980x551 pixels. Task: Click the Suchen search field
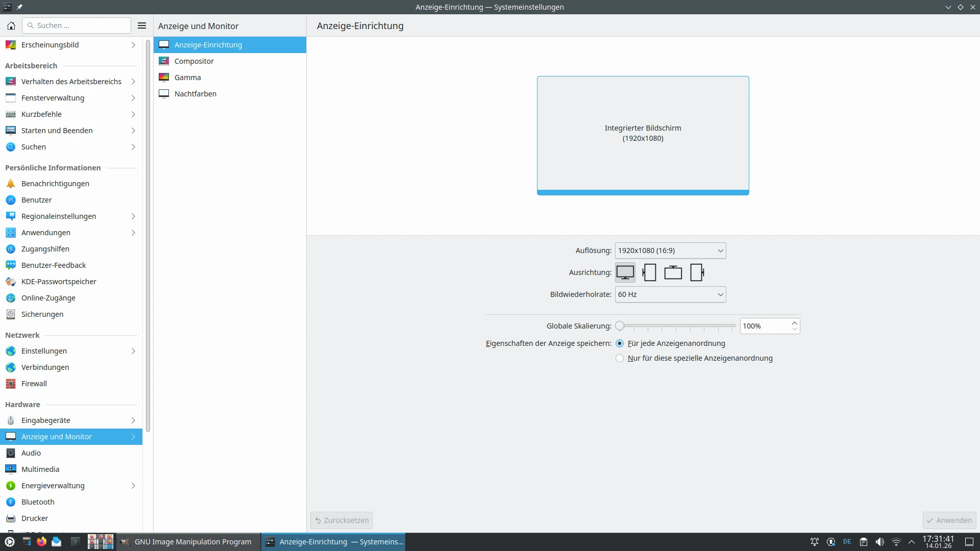point(77,26)
